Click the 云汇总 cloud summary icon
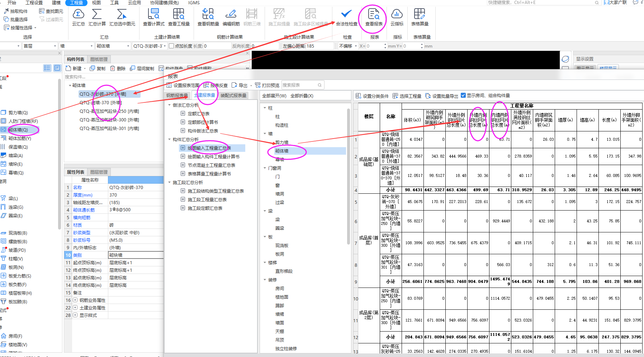The height and width of the screenshot is (357, 644). (79, 18)
